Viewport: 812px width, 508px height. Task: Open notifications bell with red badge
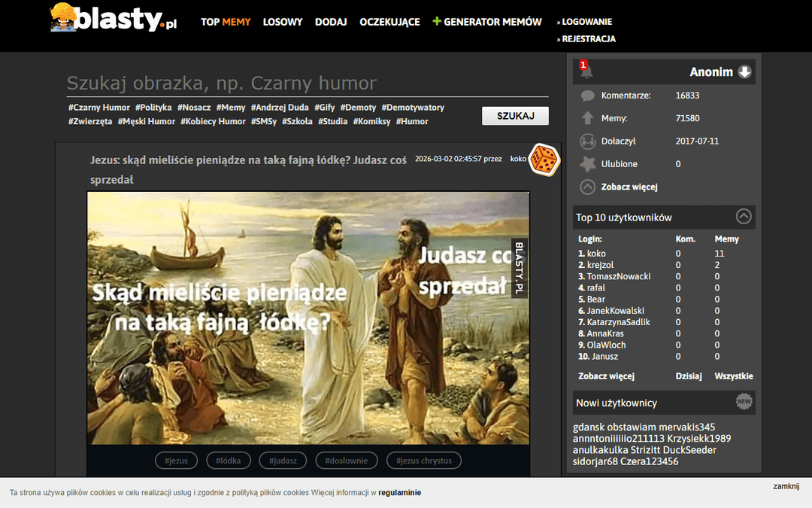(x=586, y=69)
